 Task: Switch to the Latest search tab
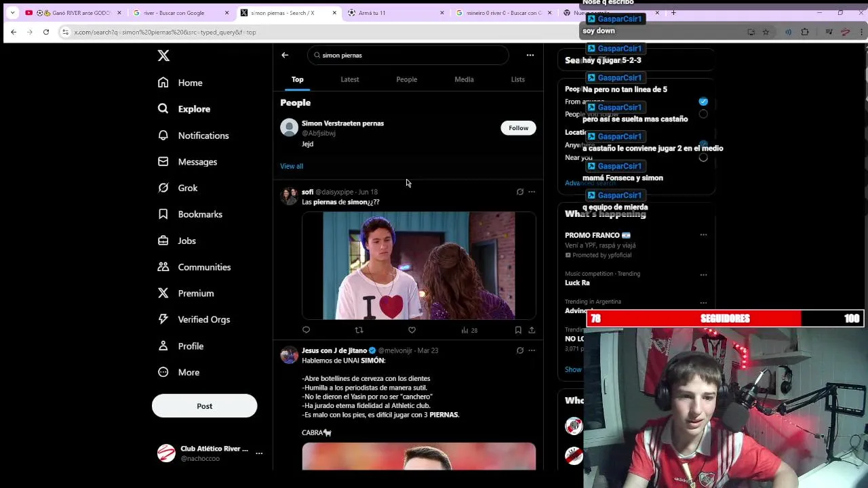click(x=350, y=79)
